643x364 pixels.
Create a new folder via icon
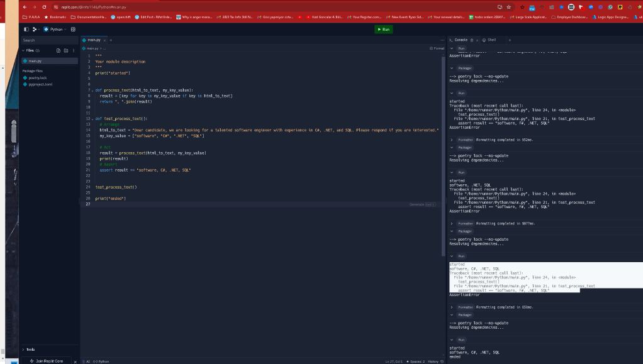pyautogui.click(x=66, y=50)
